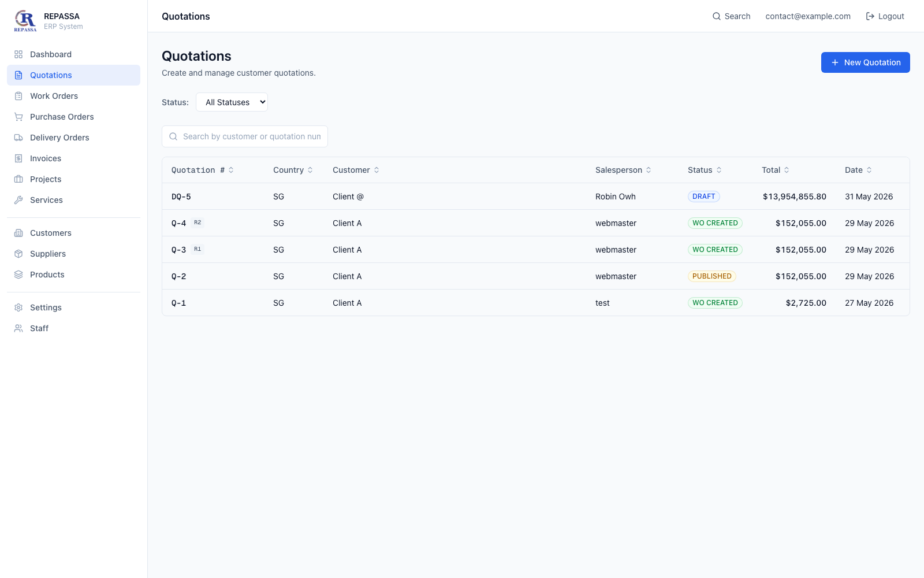The image size is (924, 578).
Task: Click the header Search text
Action: pyautogui.click(x=737, y=16)
